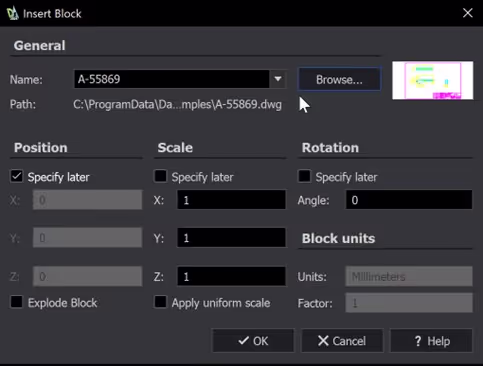Click the Position section heading

click(41, 148)
